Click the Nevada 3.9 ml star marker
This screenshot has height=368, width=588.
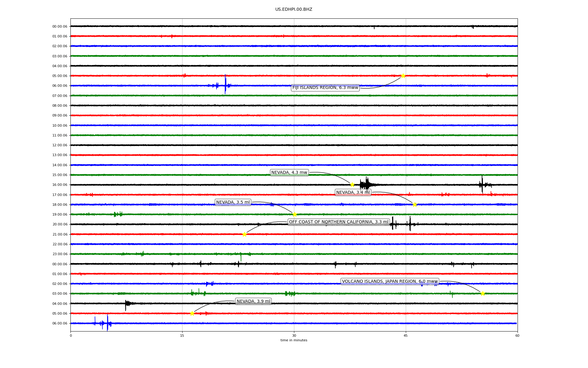(x=192, y=313)
